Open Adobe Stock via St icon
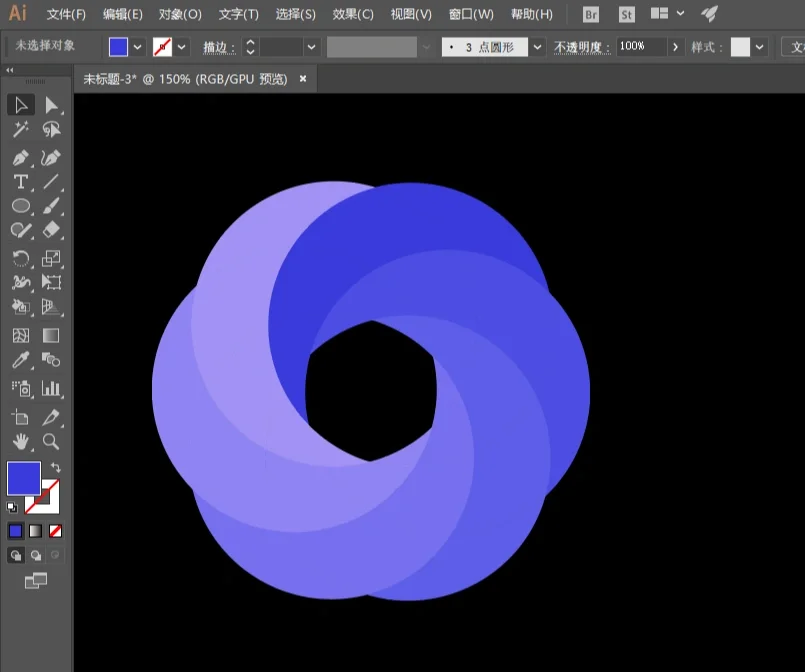 (x=626, y=14)
